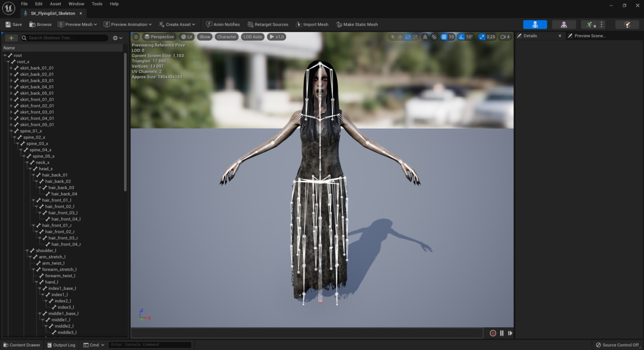Viewport: 644px width, 350px height.
Task: Click the record animation button
Action: click(x=493, y=333)
